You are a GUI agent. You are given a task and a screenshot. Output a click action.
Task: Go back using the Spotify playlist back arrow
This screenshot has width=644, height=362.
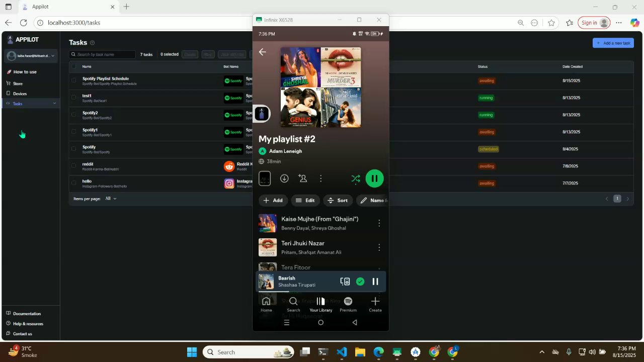coord(262,52)
